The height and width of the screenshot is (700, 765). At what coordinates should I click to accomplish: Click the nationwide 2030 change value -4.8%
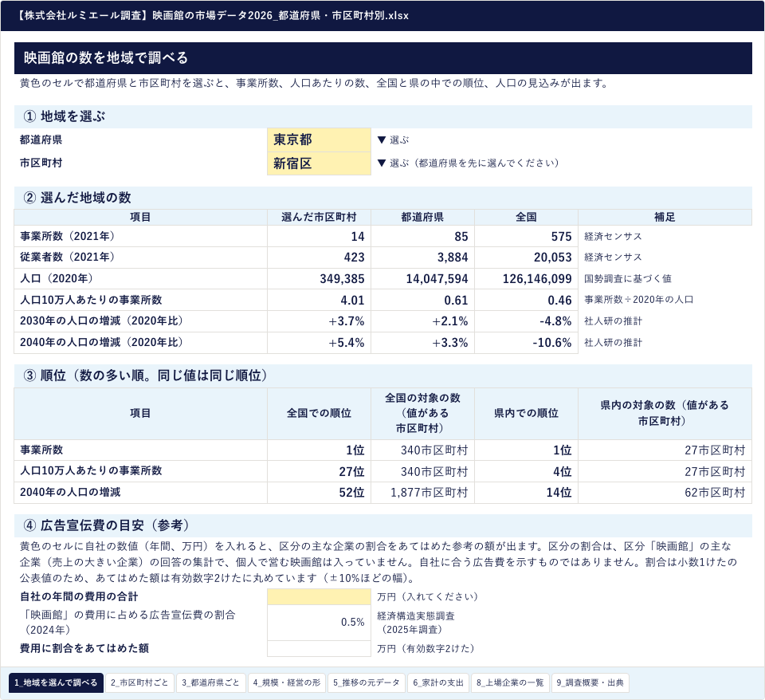tap(526, 321)
